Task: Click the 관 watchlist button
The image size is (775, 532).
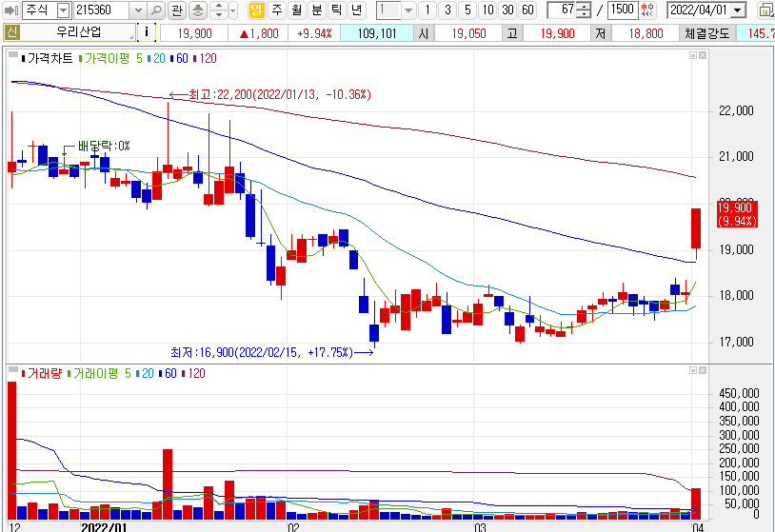Action: [177, 10]
